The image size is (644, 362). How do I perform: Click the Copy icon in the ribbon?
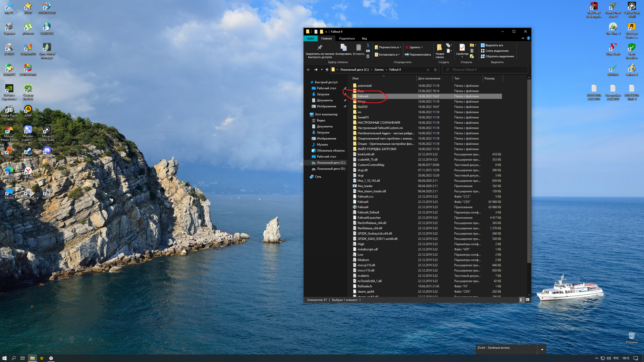click(343, 48)
